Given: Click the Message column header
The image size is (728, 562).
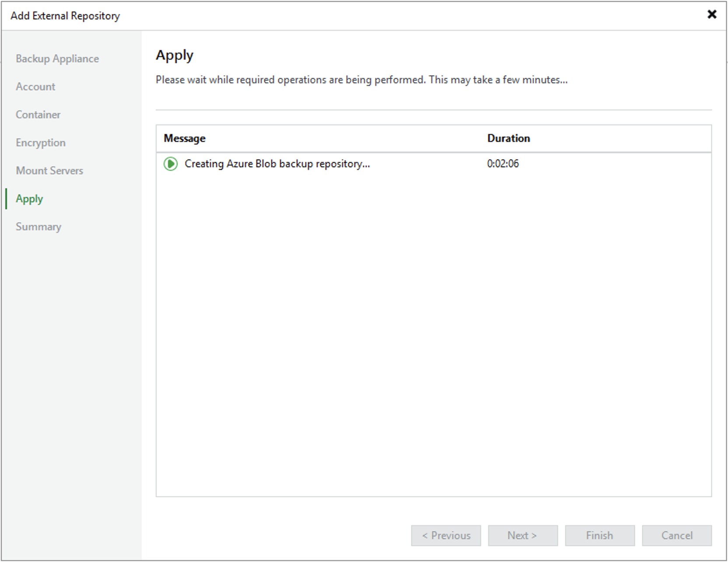Looking at the screenshot, I should (x=185, y=138).
